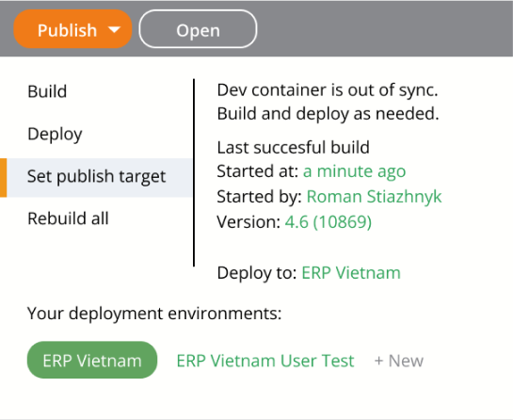Choose Rebuild all in the menu
This screenshot has height=420, width=513.
click(68, 218)
